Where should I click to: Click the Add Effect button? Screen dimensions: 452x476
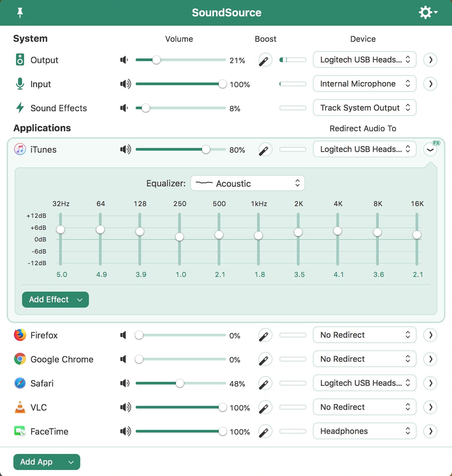(55, 300)
